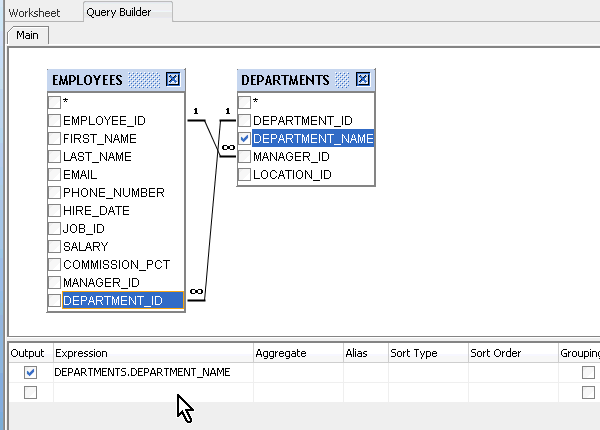Select the DEPARTMENTS.DEPARTMENT_NAME expression cell
The image size is (600, 430).
[142, 372]
